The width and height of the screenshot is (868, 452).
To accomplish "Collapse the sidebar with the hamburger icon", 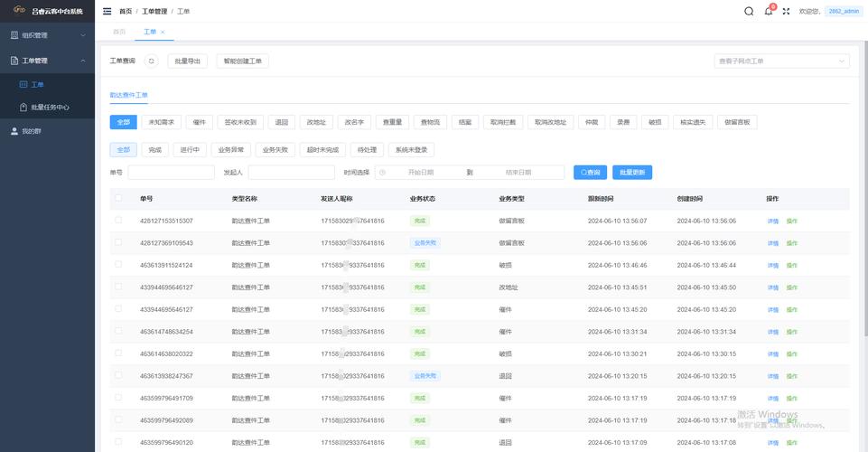I will [107, 11].
